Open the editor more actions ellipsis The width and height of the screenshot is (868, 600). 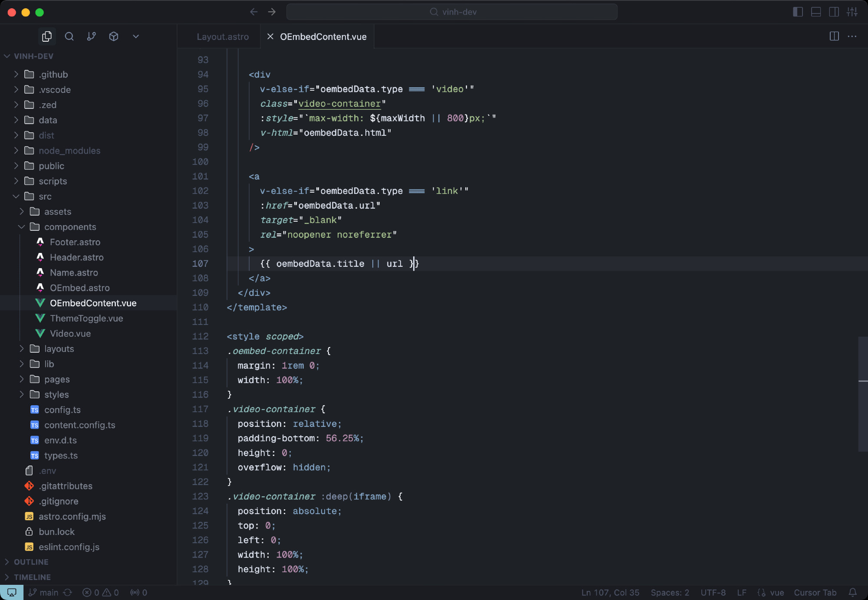tap(852, 36)
